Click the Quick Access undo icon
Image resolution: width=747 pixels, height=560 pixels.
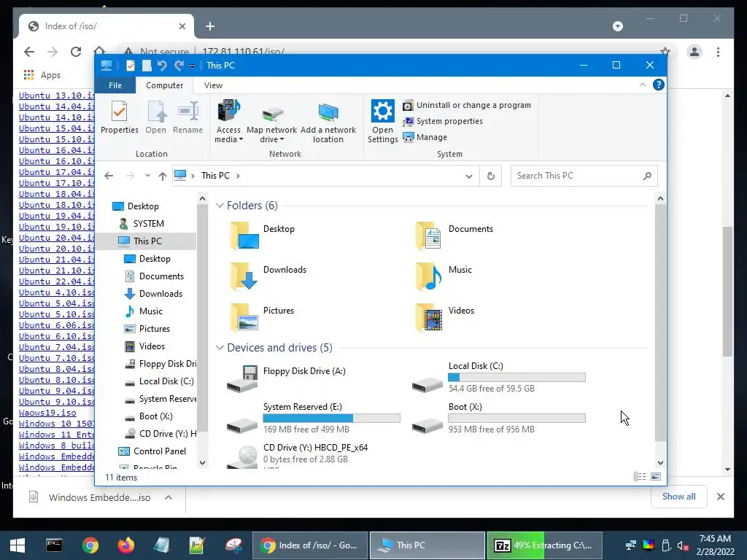click(x=162, y=65)
